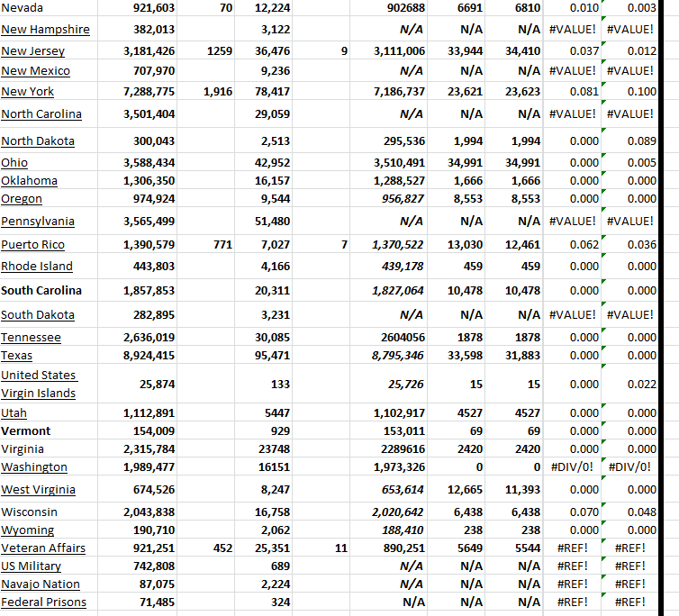Click the North Carolina hyperlink
Image resolution: width=679 pixels, height=616 pixels.
[41, 114]
